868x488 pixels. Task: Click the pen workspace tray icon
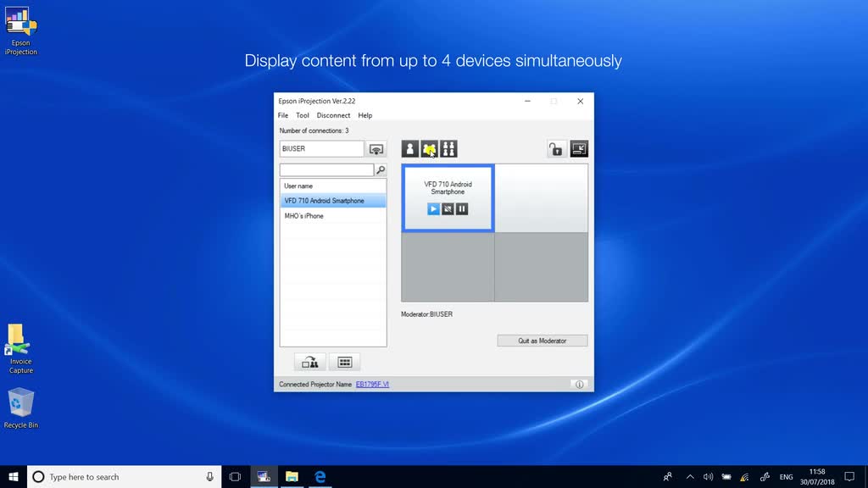765,477
